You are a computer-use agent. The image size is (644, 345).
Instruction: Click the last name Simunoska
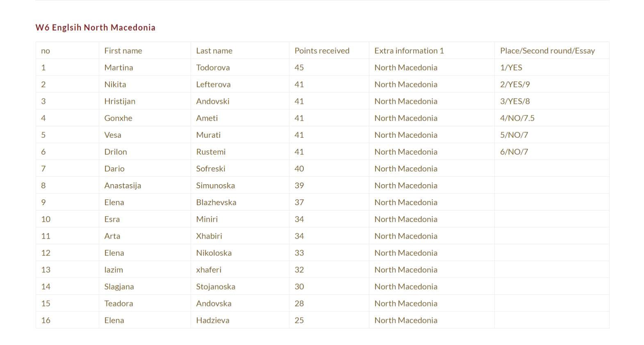215,185
